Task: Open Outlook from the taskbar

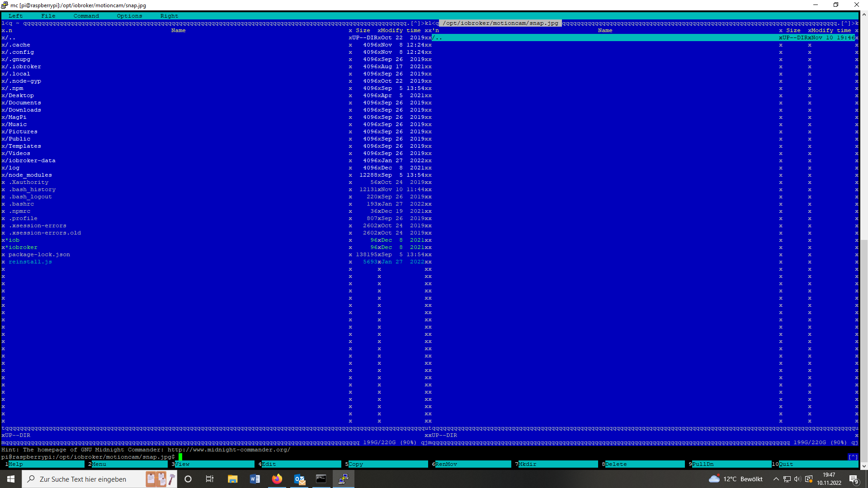Action: tap(299, 479)
